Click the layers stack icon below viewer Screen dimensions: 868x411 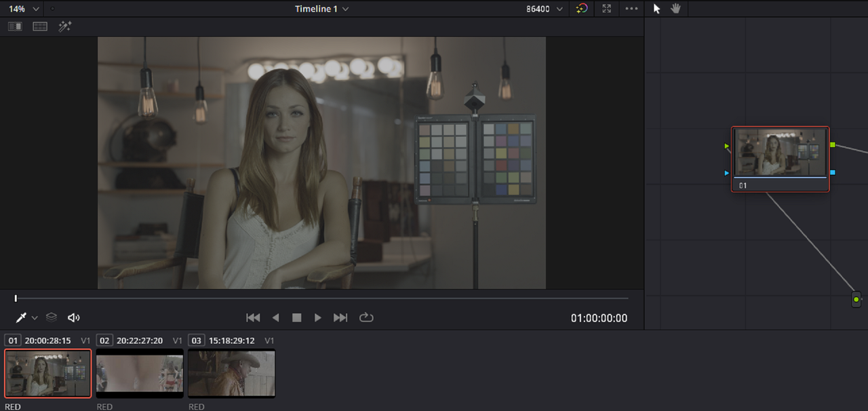pos(52,317)
